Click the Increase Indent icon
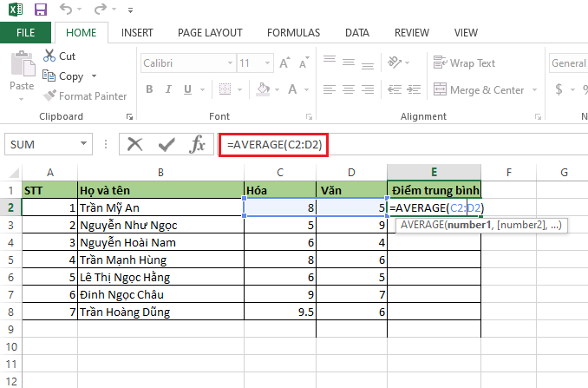This screenshot has height=388, width=588. tap(414, 89)
